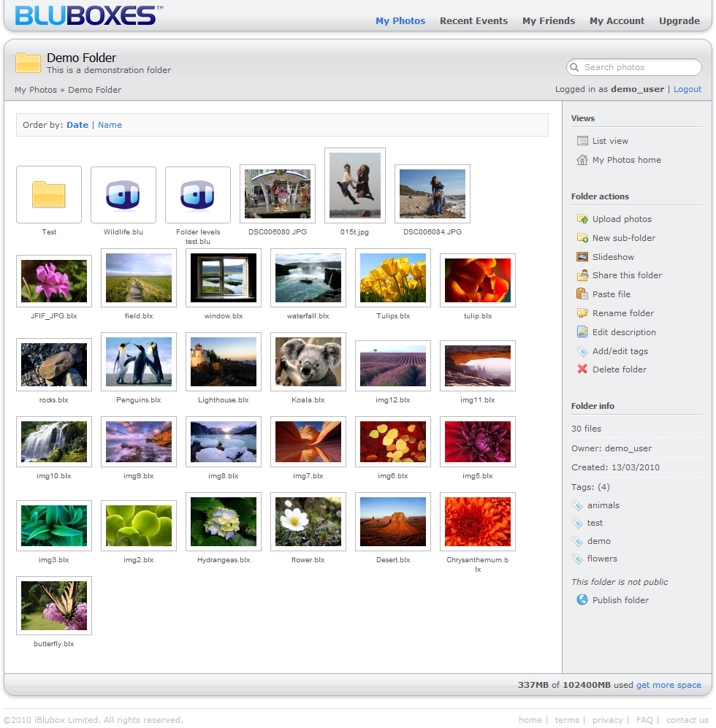Open the My Photos tab

click(400, 21)
